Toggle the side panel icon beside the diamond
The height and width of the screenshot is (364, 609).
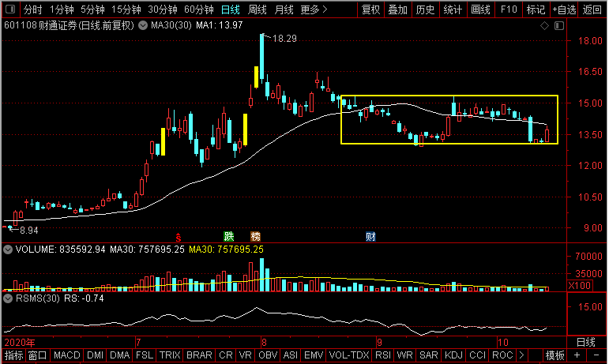click(x=559, y=25)
